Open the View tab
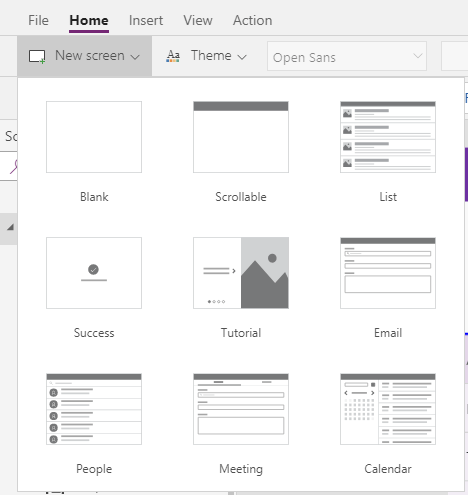The width and height of the screenshot is (468, 495). (x=198, y=20)
